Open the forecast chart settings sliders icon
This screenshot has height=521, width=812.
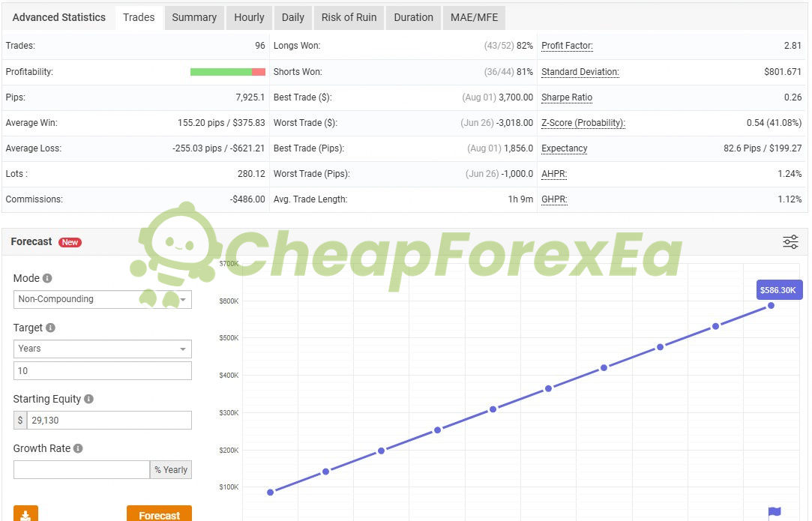(790, 242)
